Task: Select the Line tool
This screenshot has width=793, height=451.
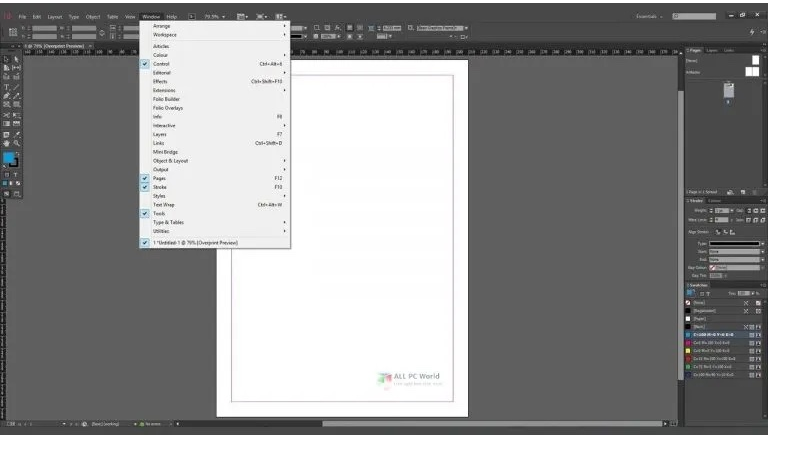Action: pos(17,87)
